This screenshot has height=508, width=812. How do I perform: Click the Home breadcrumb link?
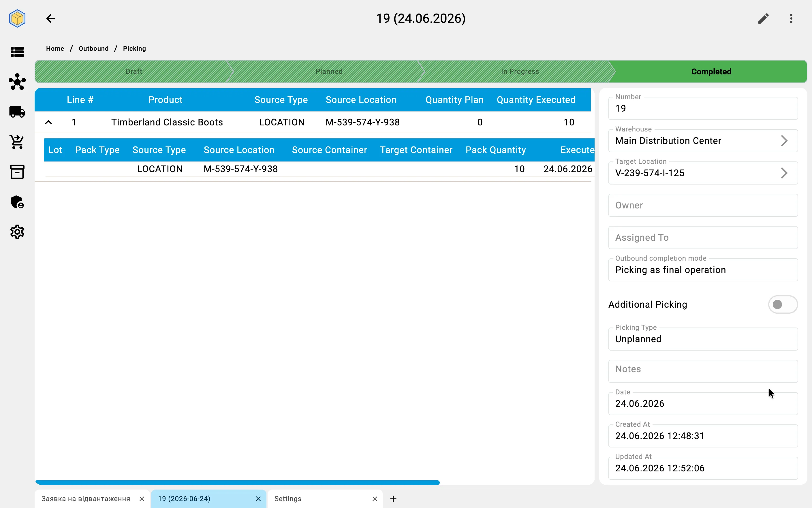55,48
